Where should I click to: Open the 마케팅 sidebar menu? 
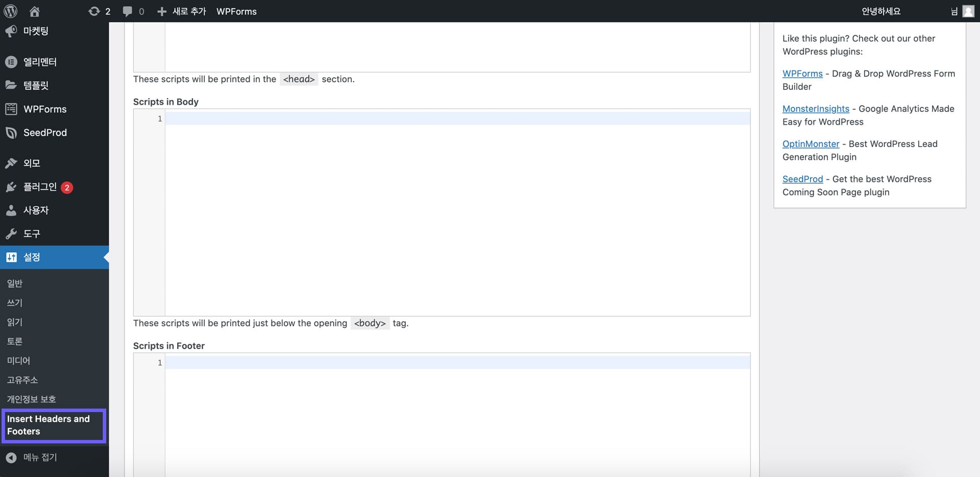pos(54,31)
